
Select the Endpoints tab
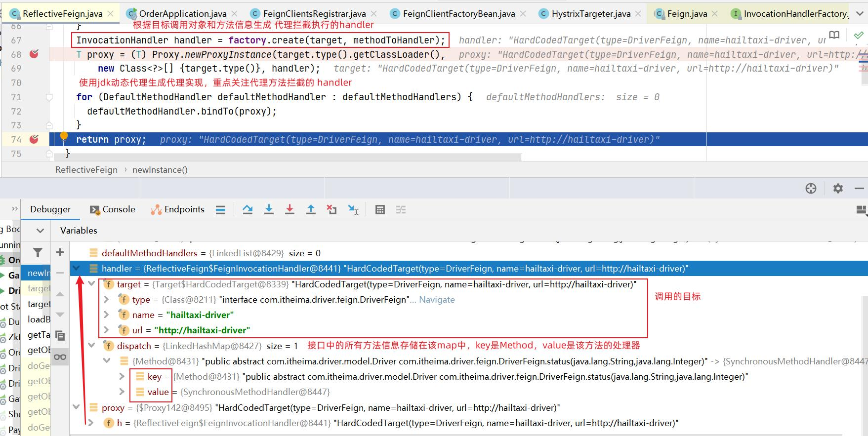click(x=178, y=209)
